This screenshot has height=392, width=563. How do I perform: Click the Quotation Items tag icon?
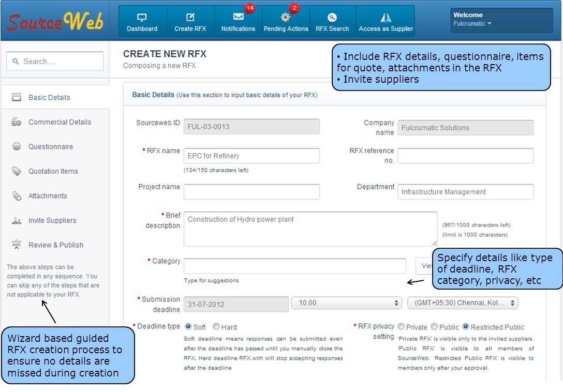17,171
